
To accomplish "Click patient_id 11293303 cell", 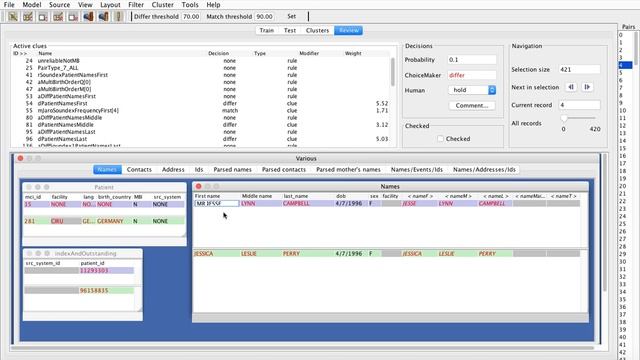I will click(x=107, y=271).
